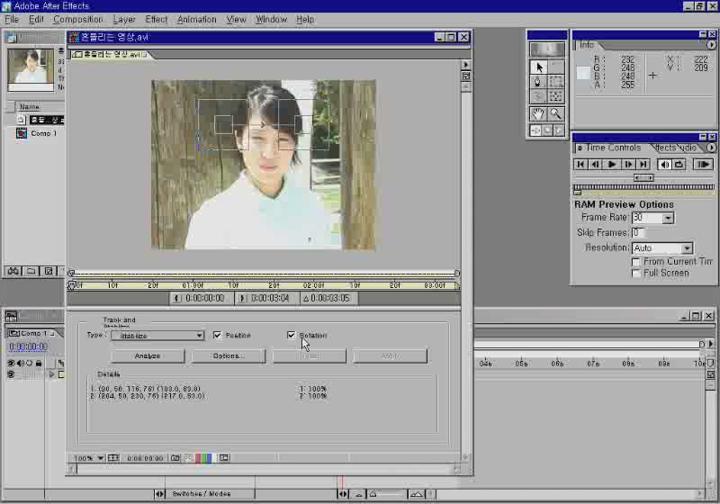Click safe-zones grid icon in layer window
The image size is (720, 504).
(113, 458)
